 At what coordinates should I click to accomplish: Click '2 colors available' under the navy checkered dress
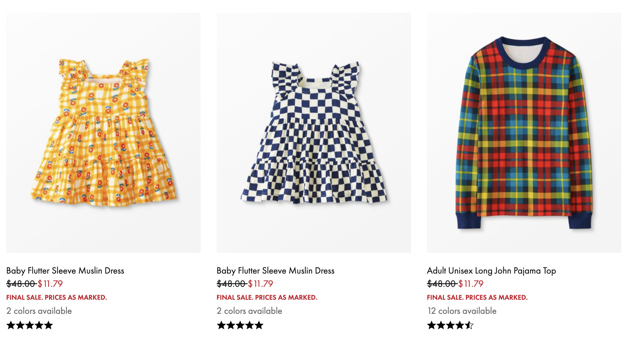(x=249, y=311)
